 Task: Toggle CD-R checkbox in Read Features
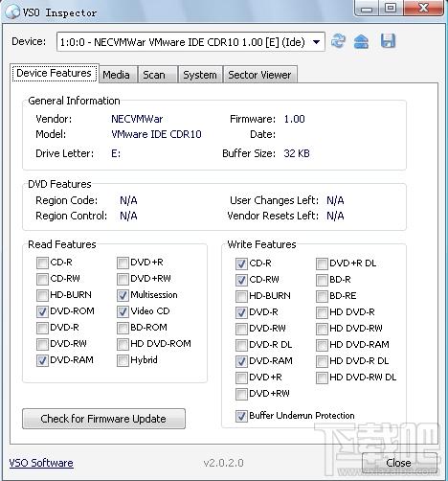(x=42, y=263)
